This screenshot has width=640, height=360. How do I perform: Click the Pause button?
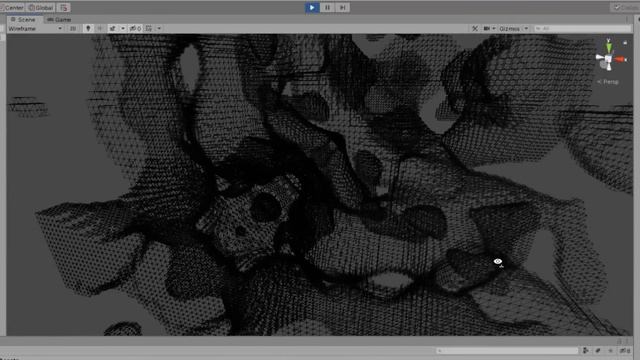pyautogui.click(x=327, y=7)
